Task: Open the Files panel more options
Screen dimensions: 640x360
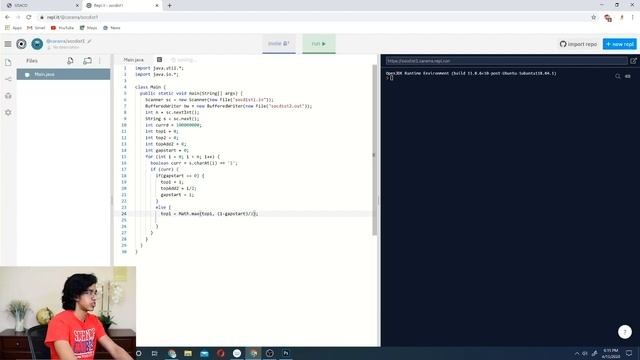Action: point(100,61)
